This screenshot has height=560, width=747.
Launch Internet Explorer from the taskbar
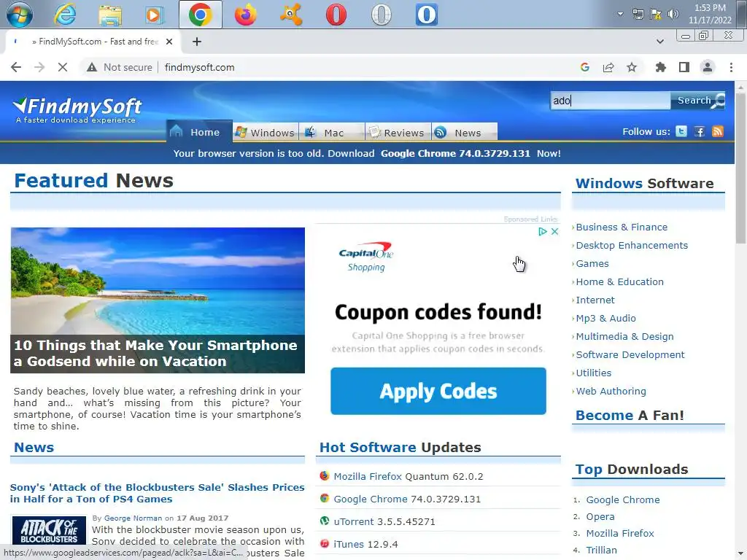coord(64,15)
